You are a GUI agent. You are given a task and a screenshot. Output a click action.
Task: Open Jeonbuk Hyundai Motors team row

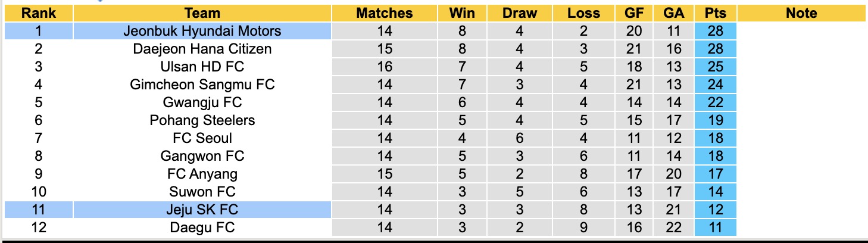point(202,31)
